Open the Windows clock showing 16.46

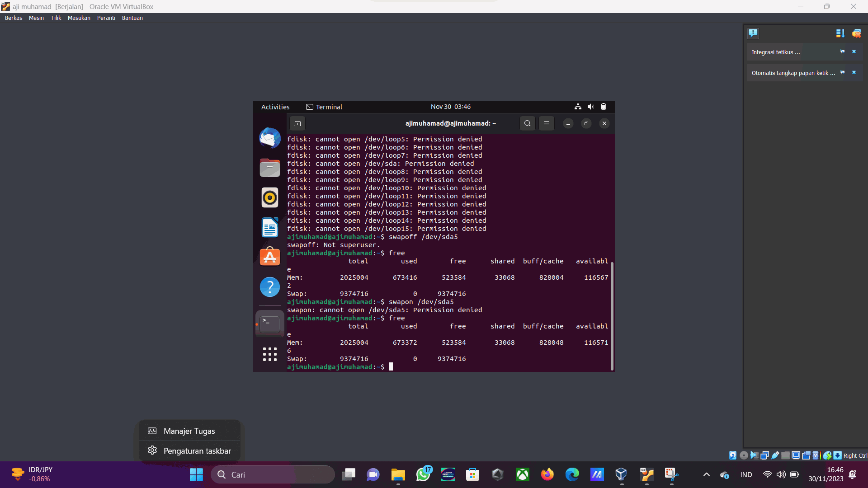pos(826,474)
